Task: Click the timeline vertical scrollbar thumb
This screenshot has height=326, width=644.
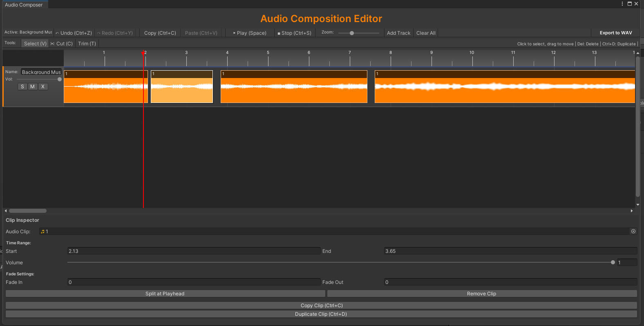Action: pos(637,127)
